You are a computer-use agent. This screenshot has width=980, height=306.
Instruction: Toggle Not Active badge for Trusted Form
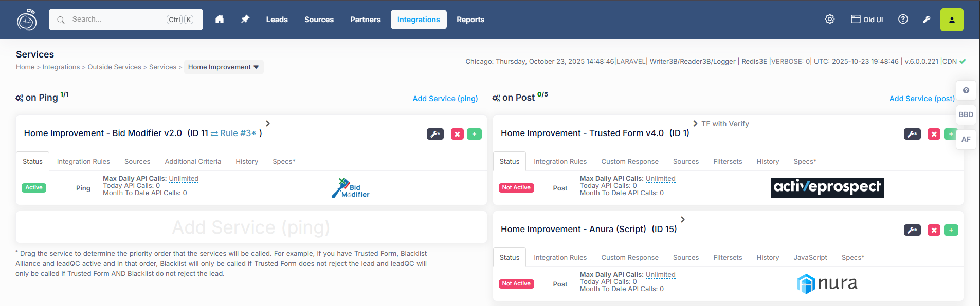(x=516, y=188)
